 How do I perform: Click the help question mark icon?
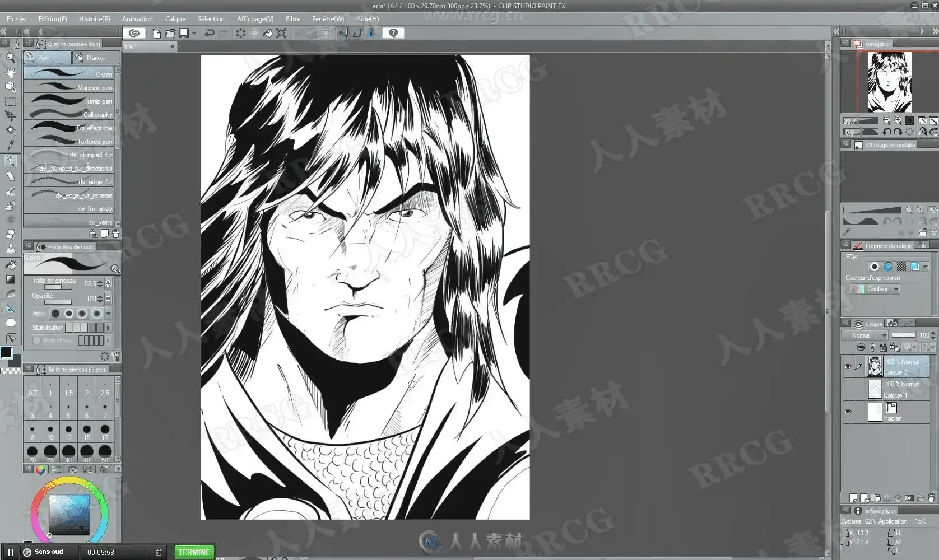click(x=393, y=33)
